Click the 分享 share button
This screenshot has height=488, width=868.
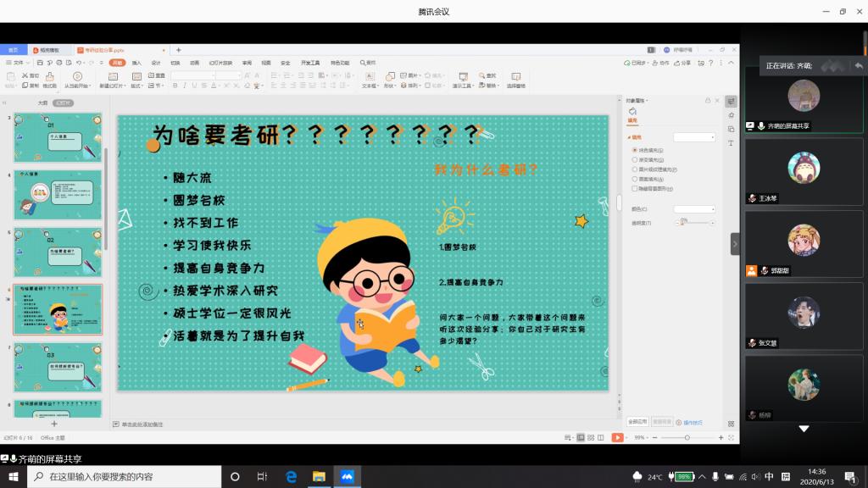click(684, 63)
